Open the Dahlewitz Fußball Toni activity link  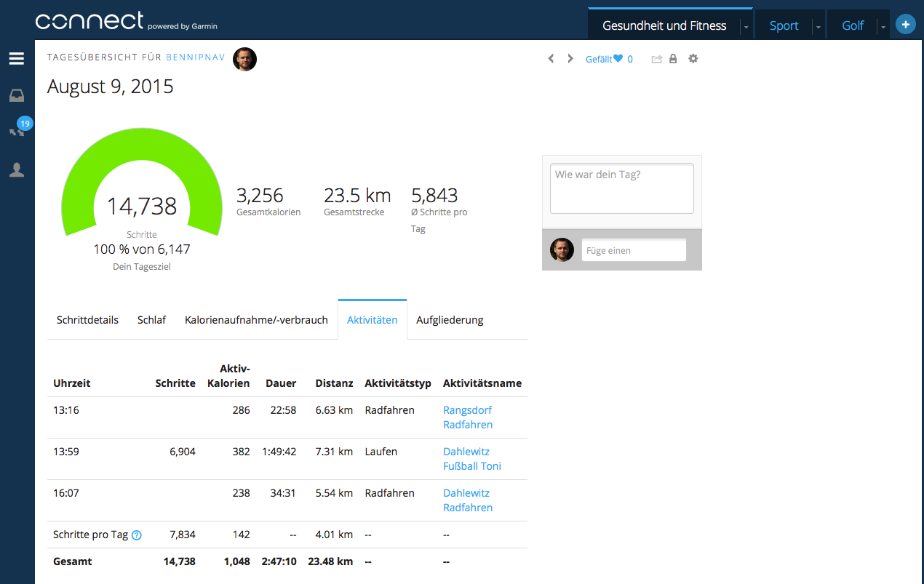(x=471, y=459)
